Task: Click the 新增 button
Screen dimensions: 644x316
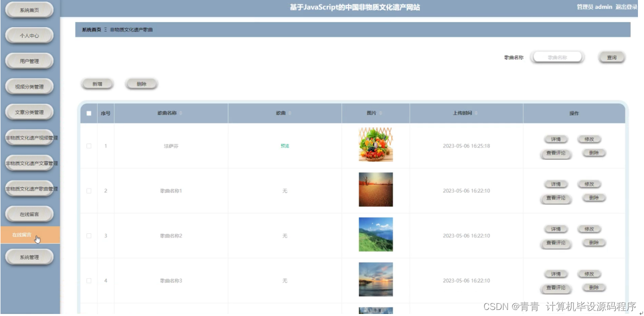Action: [97, 84]
